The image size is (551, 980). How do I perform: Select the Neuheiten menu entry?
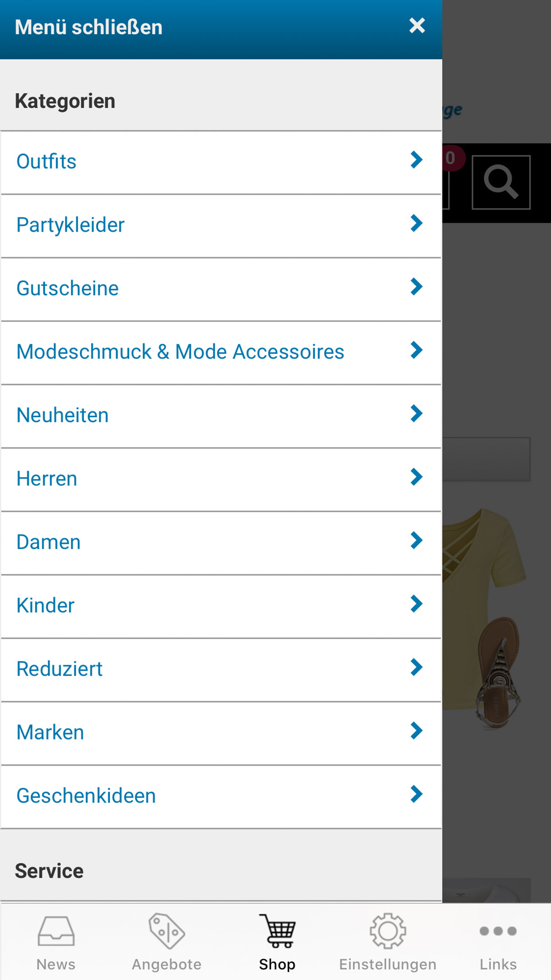(x=63, y=415)
